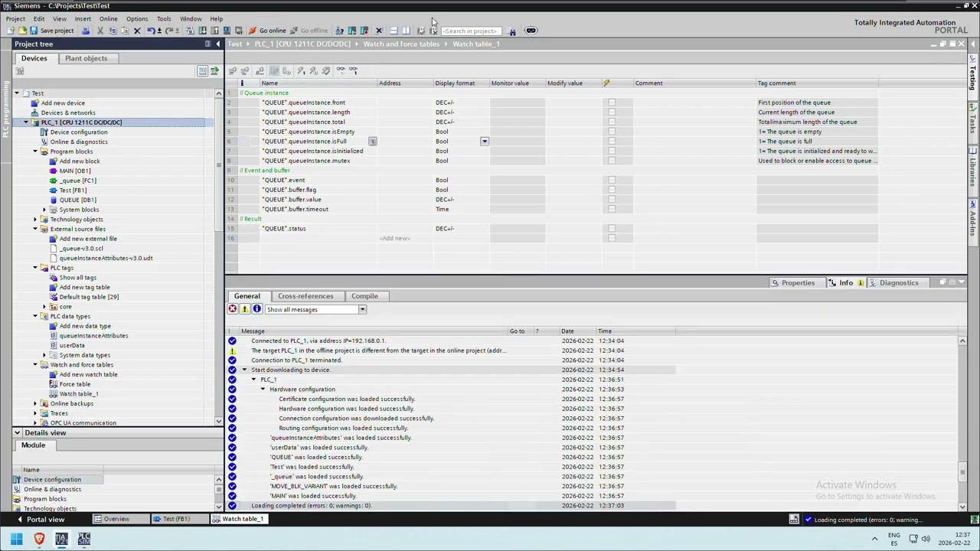Switch to Cross-references tab

(x=305, y=296)
